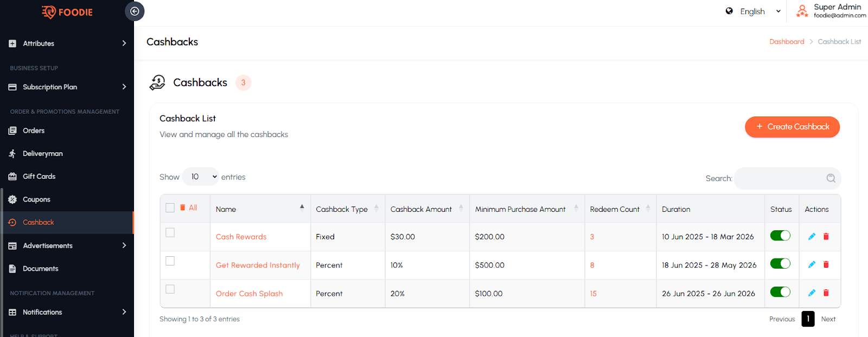Open the entries per page dropdown

201,177
